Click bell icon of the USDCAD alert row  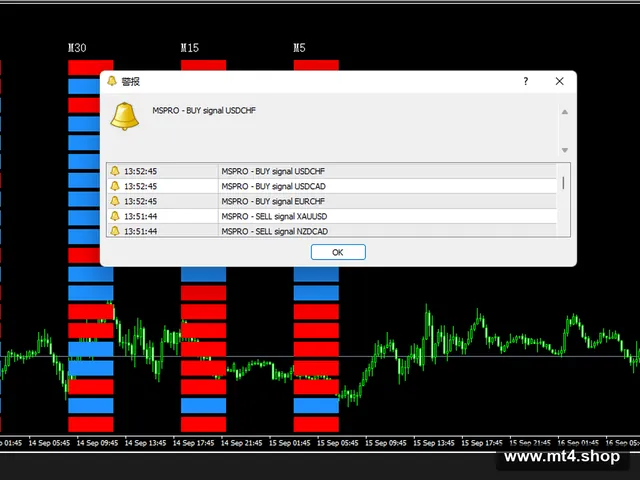pyautogui.click(x=115, y=186)
